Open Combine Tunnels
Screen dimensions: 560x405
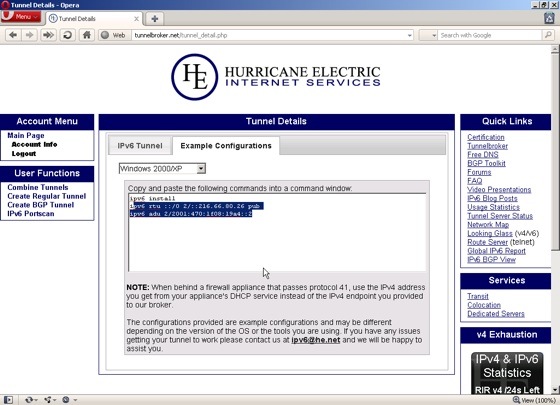click(x=38, y=187)
